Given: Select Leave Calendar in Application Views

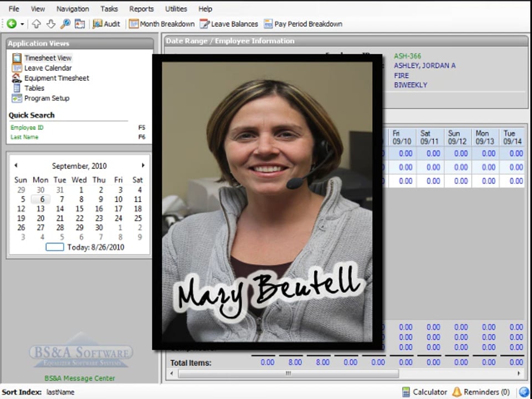Looking at the screenshot, I should coord(48,68).
